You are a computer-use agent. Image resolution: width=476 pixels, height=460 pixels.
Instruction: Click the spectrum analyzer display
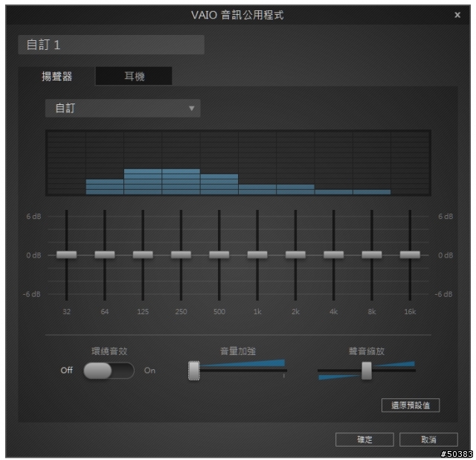point(238,163)
